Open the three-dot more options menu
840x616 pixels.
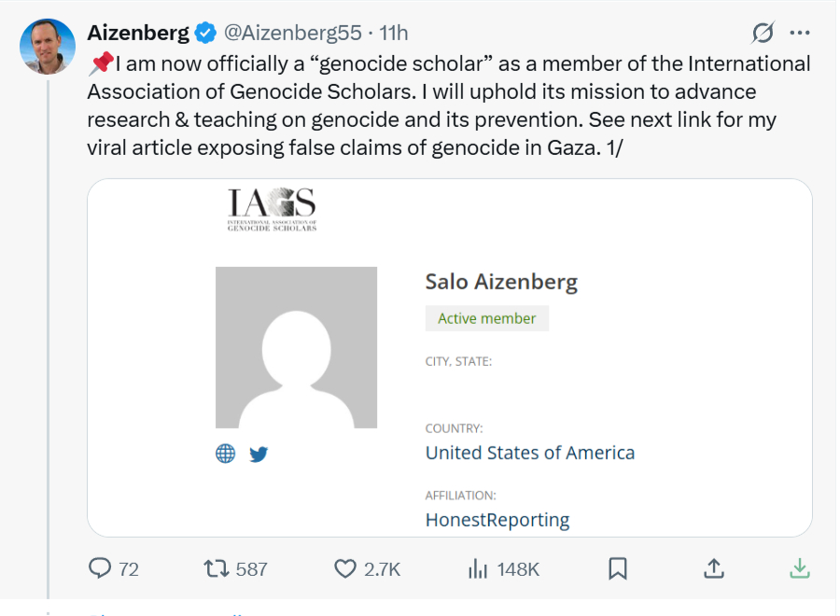(800, 33)
